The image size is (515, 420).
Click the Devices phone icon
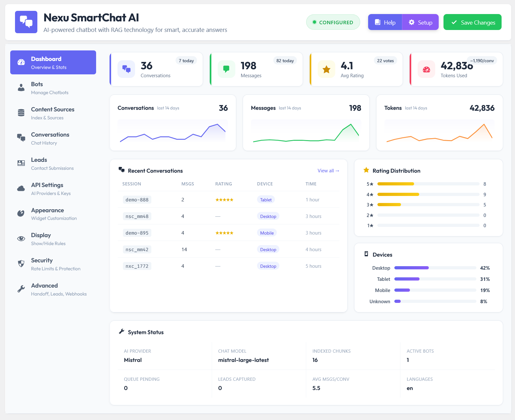(x=366, y=254)
